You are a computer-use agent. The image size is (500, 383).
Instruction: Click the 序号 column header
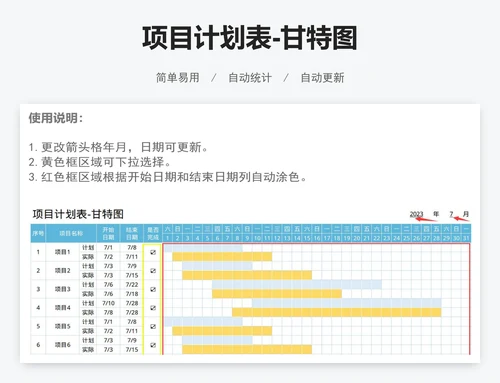coord(38,233)
